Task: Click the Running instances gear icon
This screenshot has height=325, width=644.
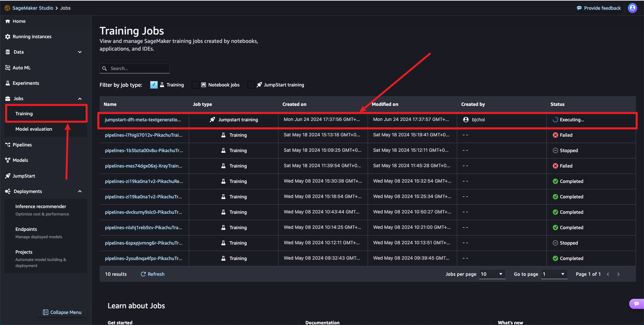Action: 8,37
